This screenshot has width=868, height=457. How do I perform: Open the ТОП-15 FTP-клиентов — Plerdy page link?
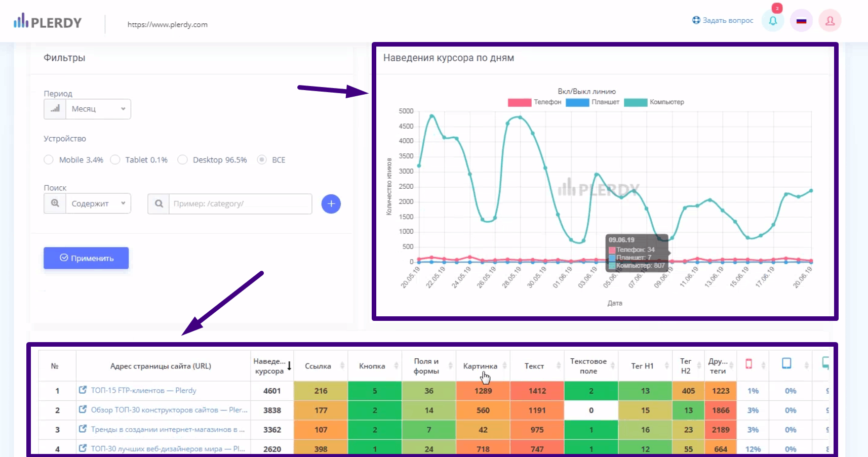(x=143, y=391)
